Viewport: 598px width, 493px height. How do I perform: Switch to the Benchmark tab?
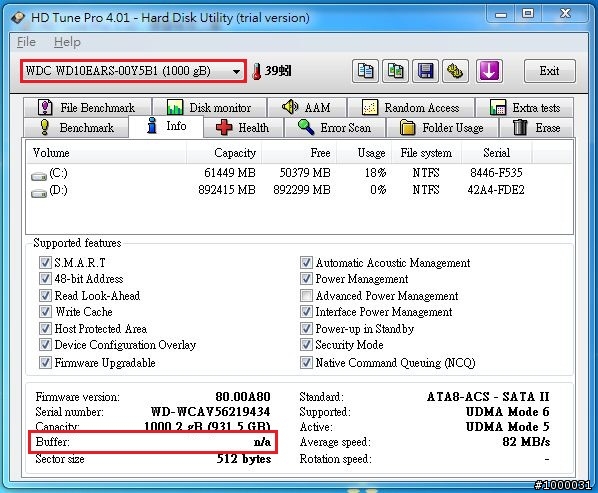tap(76, 127)
